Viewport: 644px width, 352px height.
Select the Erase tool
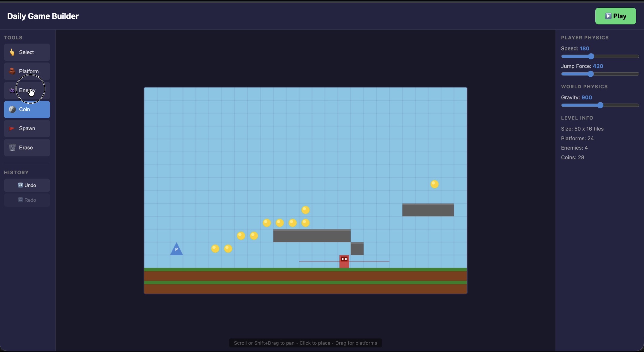click(27, 147)
